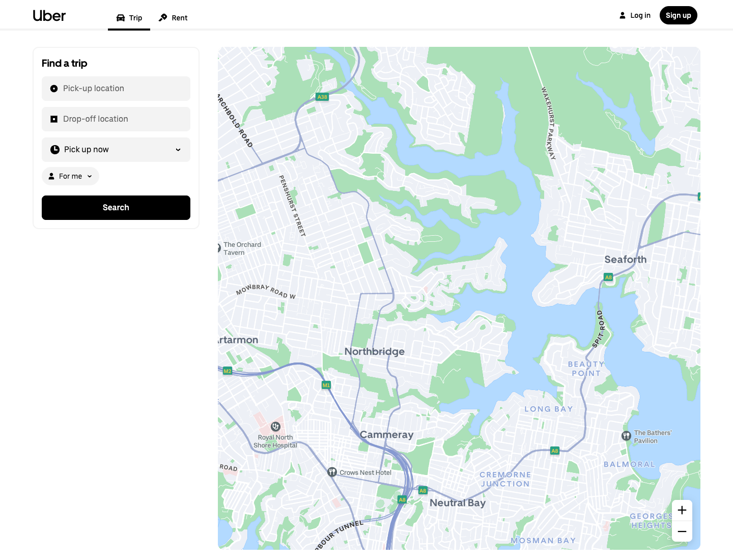Click the Crows Nest Hotel restaurant marker
Viewport: 733px width, 560px height.
point(332,472)
